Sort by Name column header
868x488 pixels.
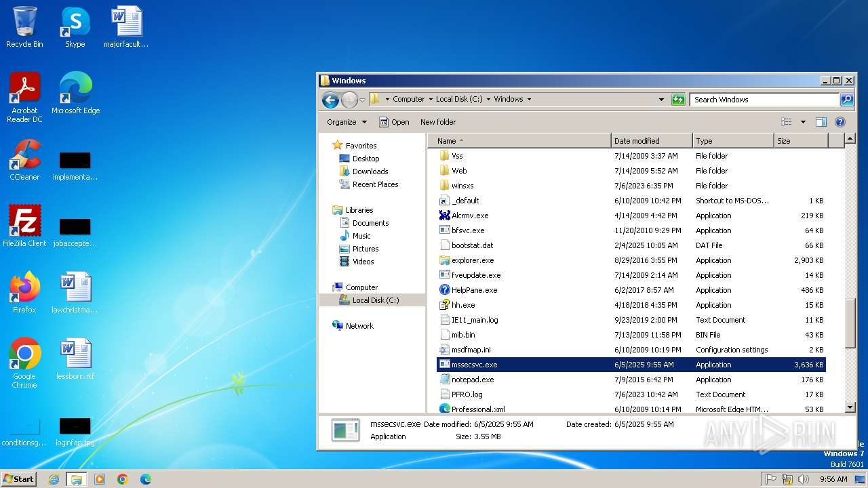(519, 141)
